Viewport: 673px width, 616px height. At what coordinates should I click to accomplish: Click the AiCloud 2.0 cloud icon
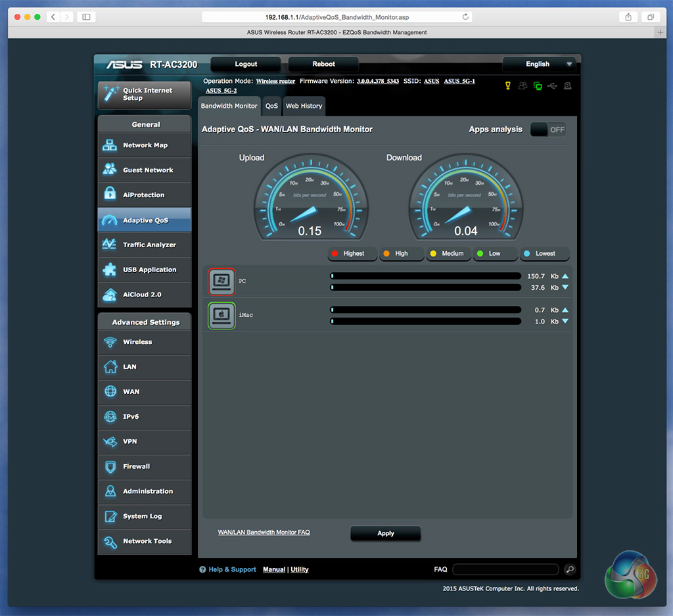[110, 295]
